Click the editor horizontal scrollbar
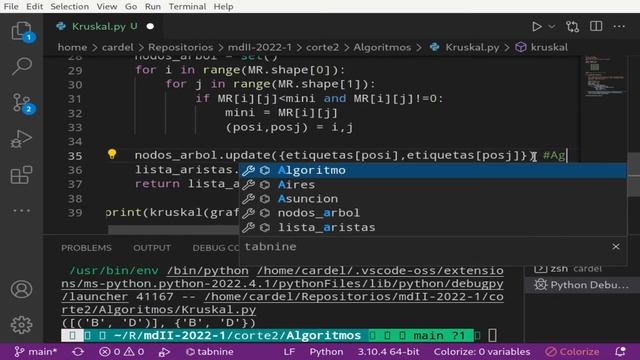This screenshot has height=360, width=640. click(173, 230)
